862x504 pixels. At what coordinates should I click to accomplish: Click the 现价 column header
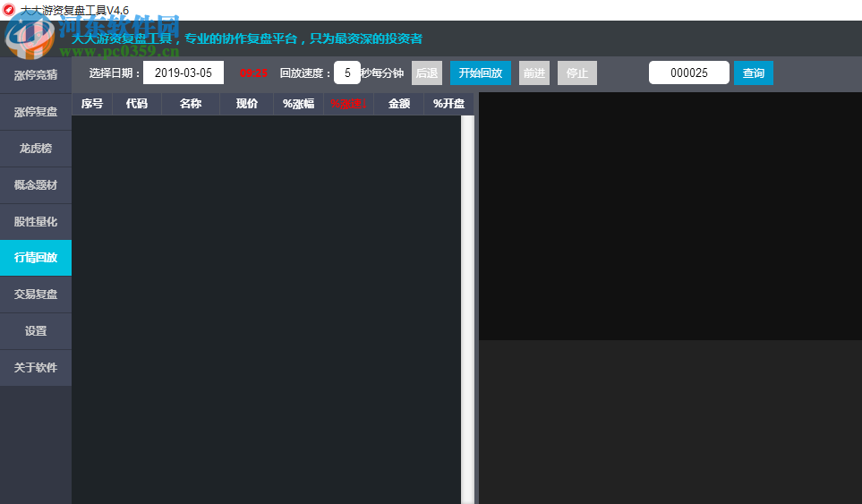coord(247,103)
